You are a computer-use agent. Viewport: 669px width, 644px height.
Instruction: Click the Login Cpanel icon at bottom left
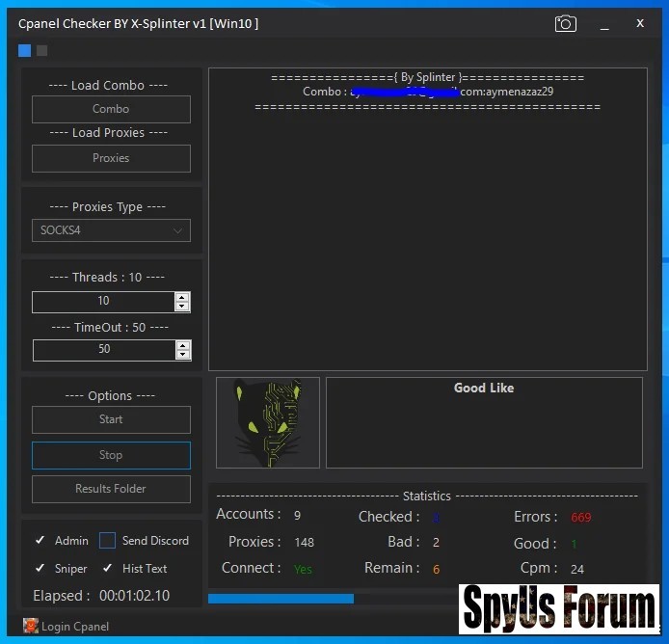(30, 626)
